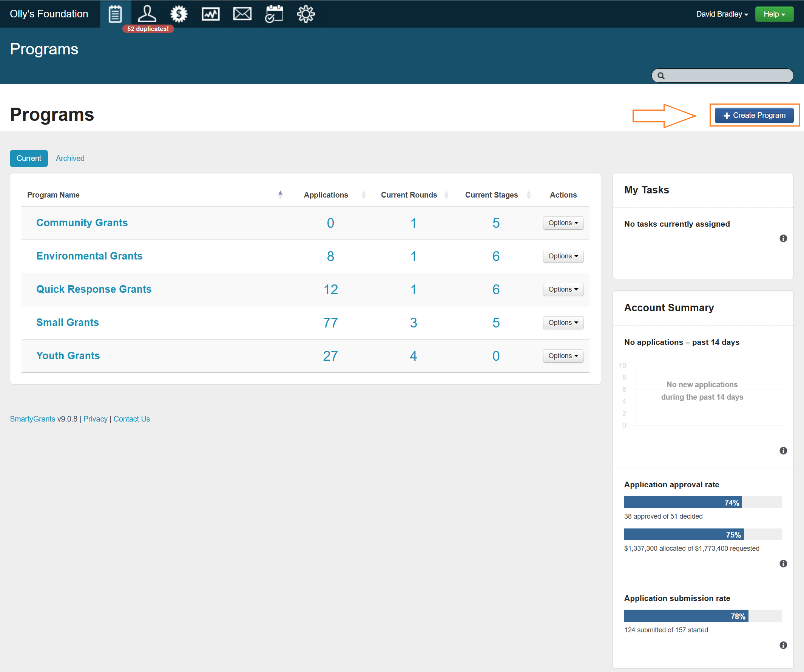Select the Current tab
This screenshot has width=804, height=672.
[29, 159]
